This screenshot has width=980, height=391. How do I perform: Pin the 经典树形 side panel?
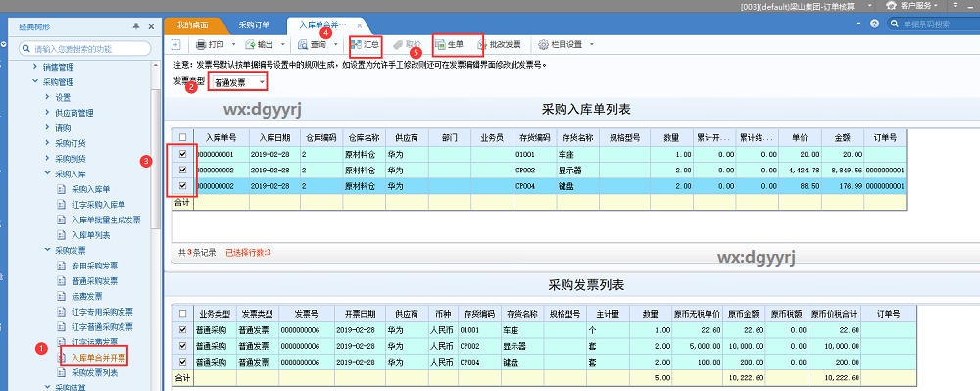(136, 26)
